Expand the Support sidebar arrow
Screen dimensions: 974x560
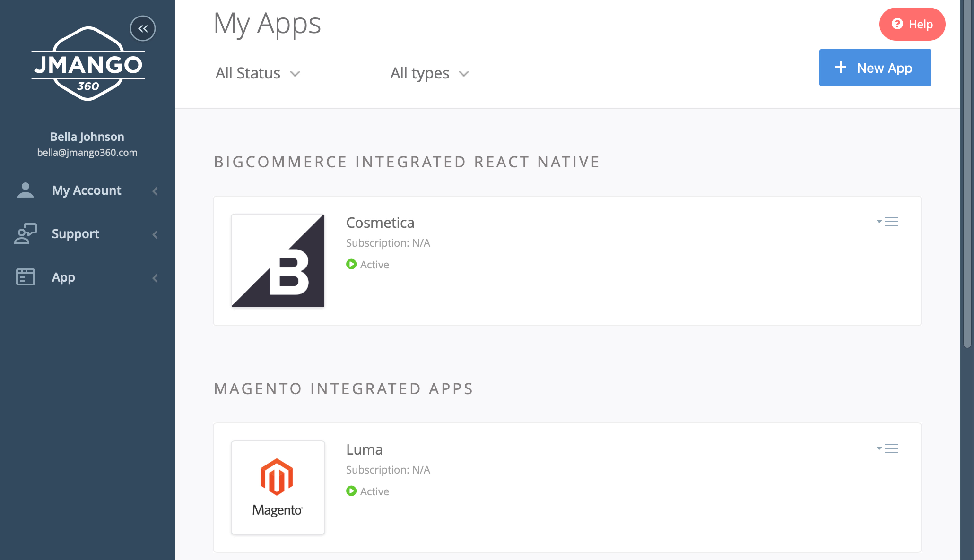pyautogui.click(x=155, y=234)
